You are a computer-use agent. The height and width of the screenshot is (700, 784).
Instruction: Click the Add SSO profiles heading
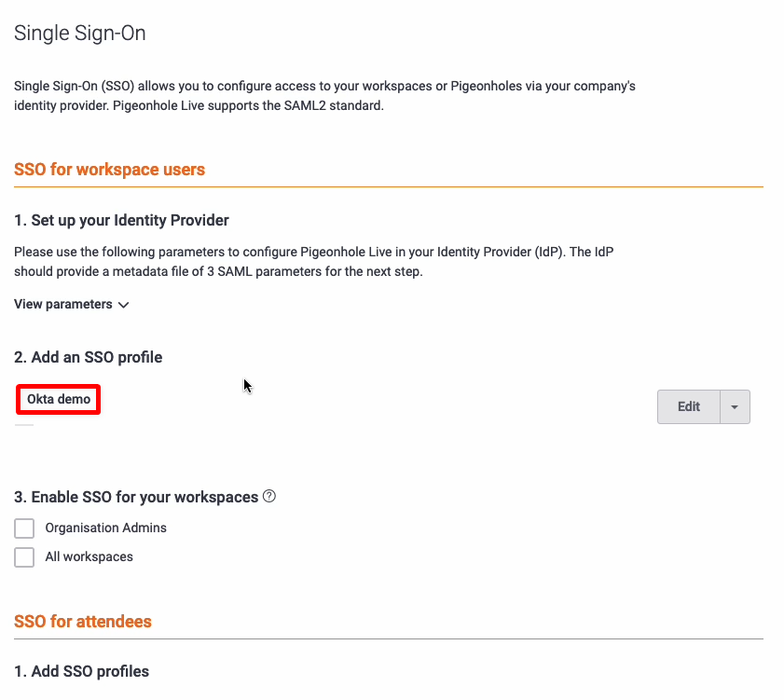81,671
